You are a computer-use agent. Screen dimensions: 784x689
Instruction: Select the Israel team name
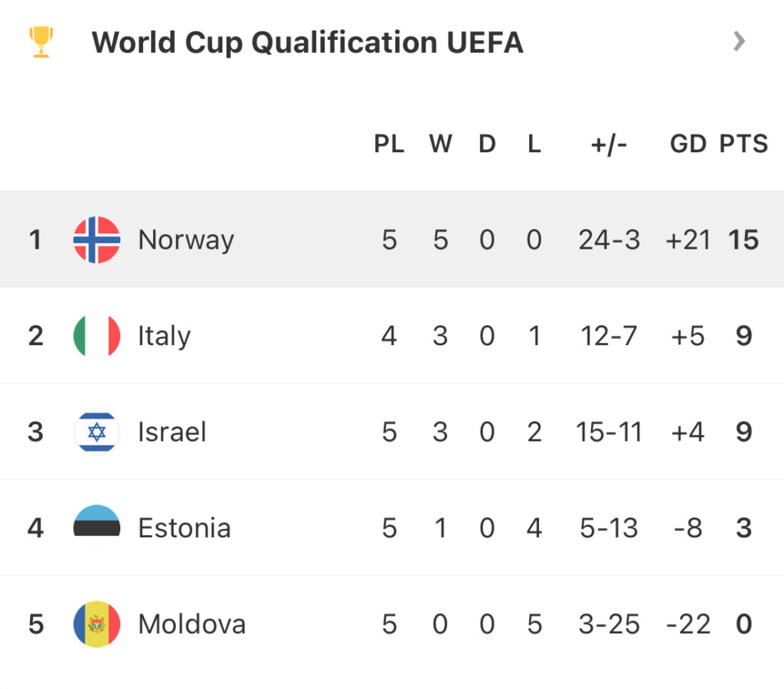[x=172, y=432]
